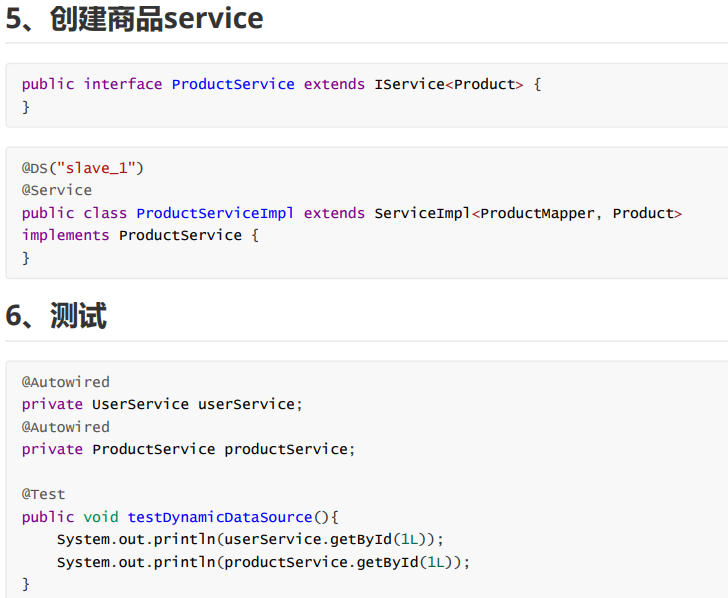Image resolution: width=728 pixels, height=598 pixels.
Task: Click the @DS("slave_1") annotation line
Action: tap(83, 168)
